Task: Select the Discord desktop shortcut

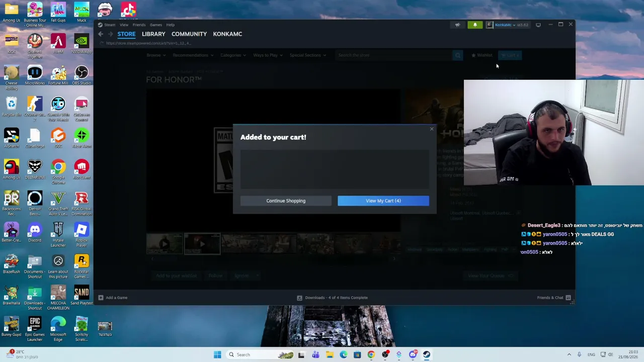Action: tap(35, 233)
